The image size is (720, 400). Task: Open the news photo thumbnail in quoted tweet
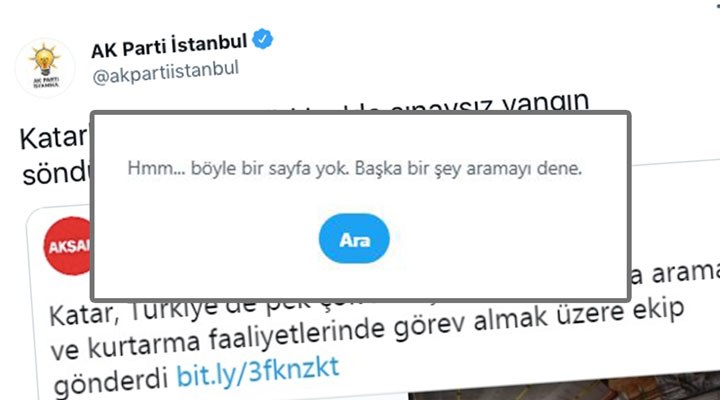[x=564, y=387]
